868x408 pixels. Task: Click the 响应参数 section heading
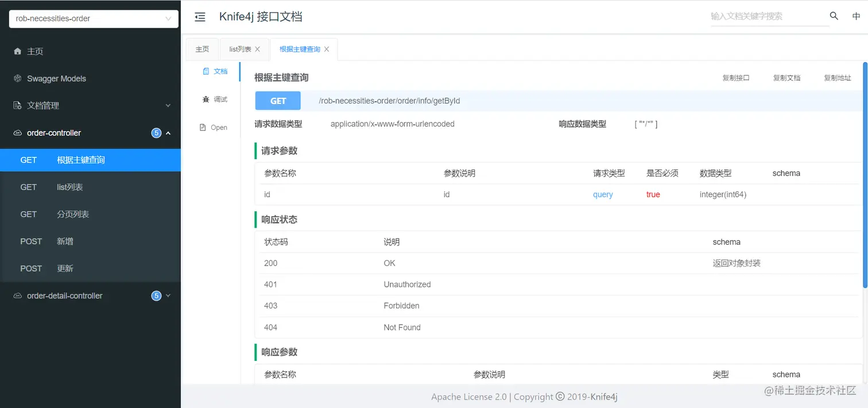pos(280,352)
